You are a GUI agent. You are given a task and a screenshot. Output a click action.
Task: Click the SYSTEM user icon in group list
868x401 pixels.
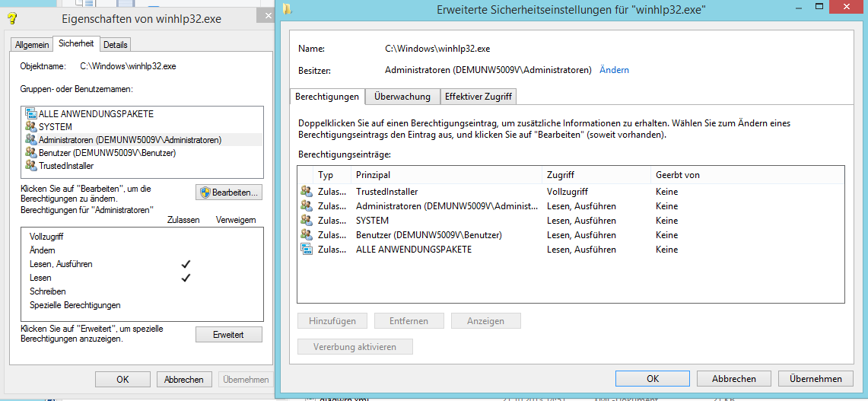tap(30, 127)
